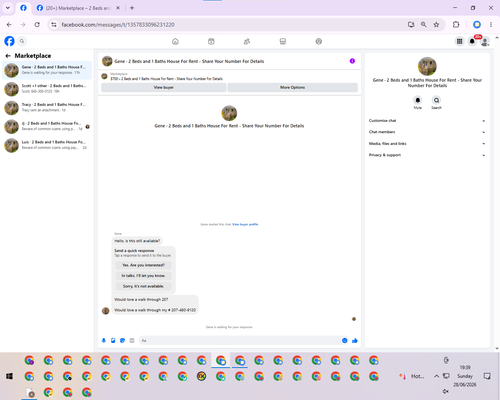Open the weather widget labeled Hot...

[x=412, y=376]
